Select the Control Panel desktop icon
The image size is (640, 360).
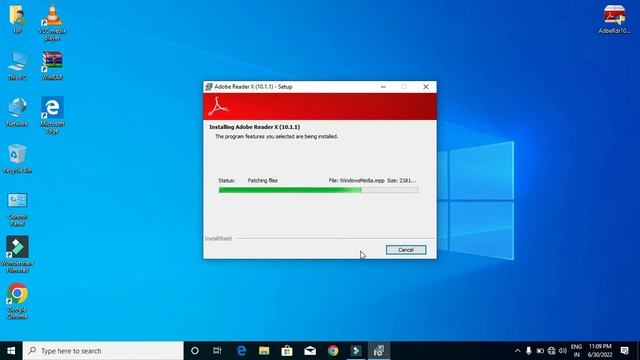tap(17, 209)
